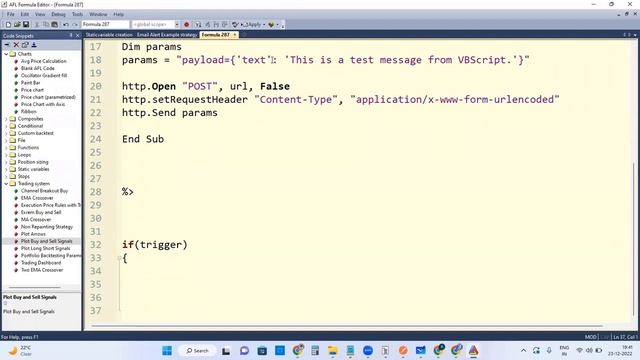Screen dimensions: 640x360
Task: Open the Debug menu
Action: [x=58, y=14]
